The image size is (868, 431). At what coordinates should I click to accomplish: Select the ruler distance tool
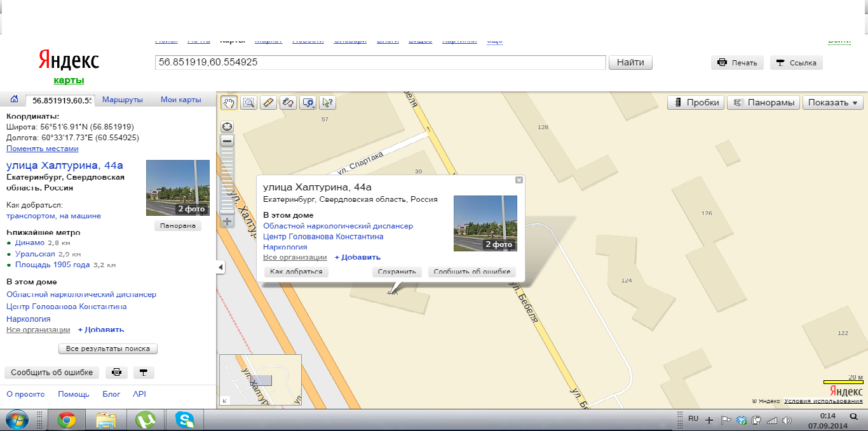coord(268,102)
